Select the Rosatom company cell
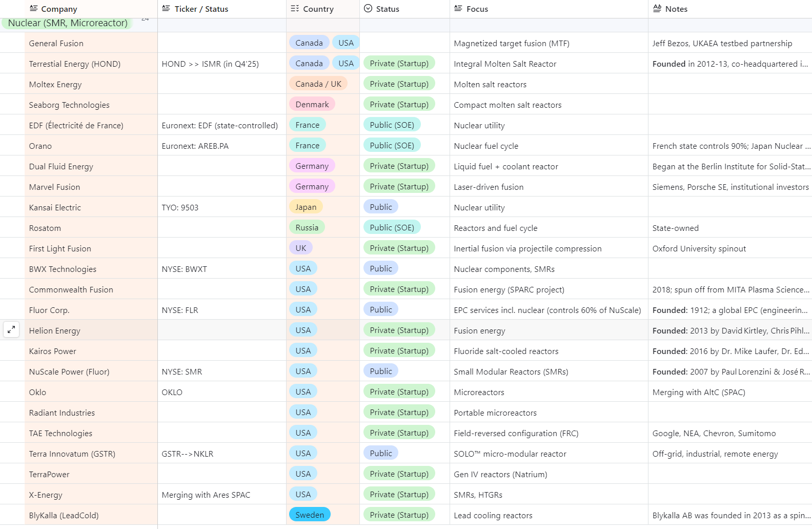The image size is (812, 529). (x=91, y=227)
